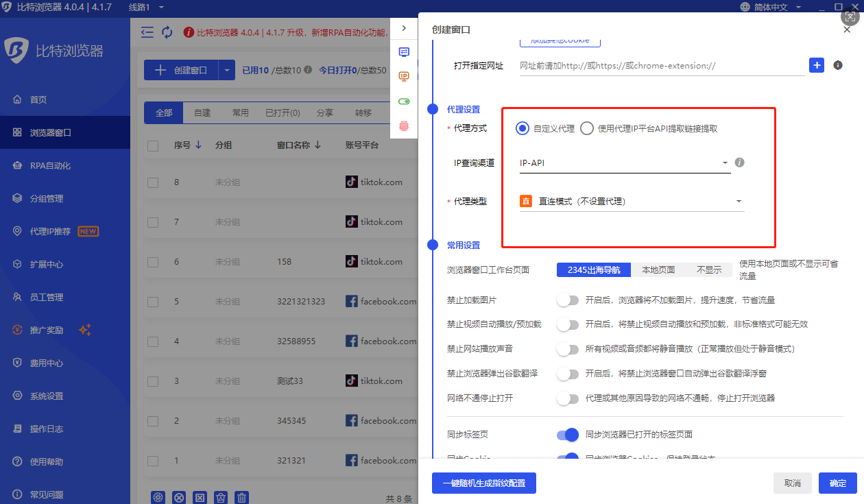The image size is (864, 504).
Task: Select the 自定义代理 radio option
Action: (x=523, y=128)
